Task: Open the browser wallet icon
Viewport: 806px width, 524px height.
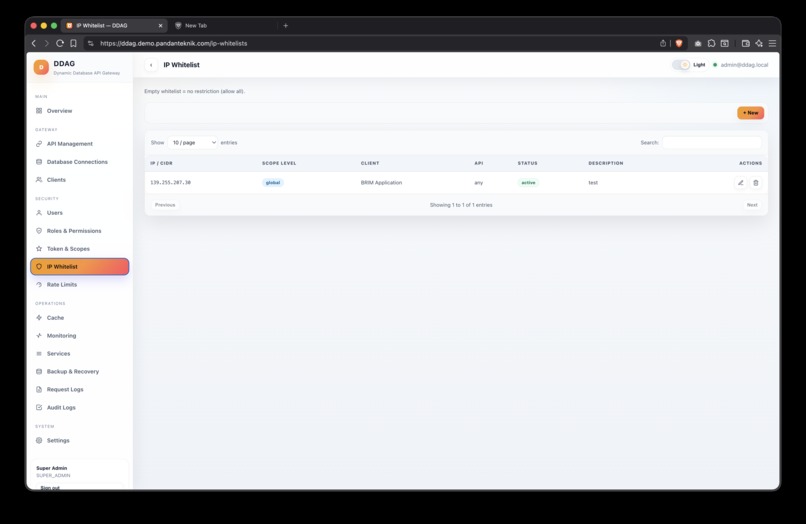Action: pos(745,43)
